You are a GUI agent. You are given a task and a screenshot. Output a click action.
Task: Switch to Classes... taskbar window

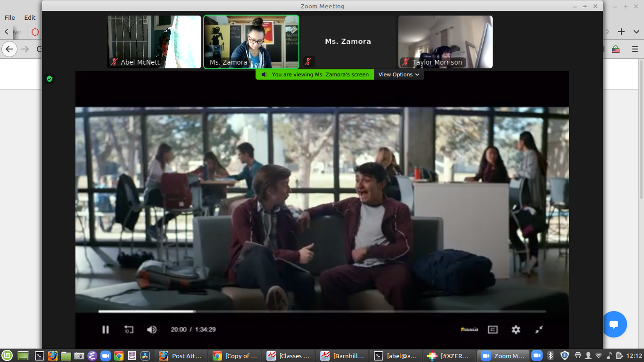coord(289,356)
